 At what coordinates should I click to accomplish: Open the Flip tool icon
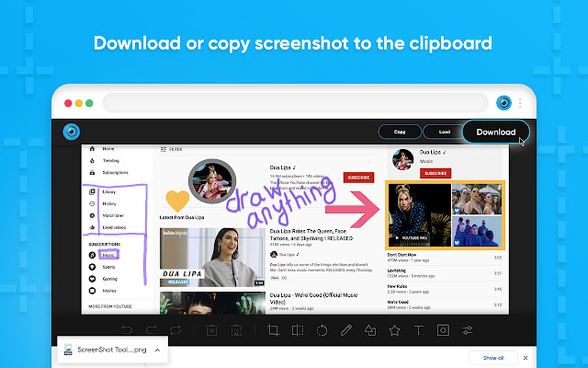(x=297, y=329)
